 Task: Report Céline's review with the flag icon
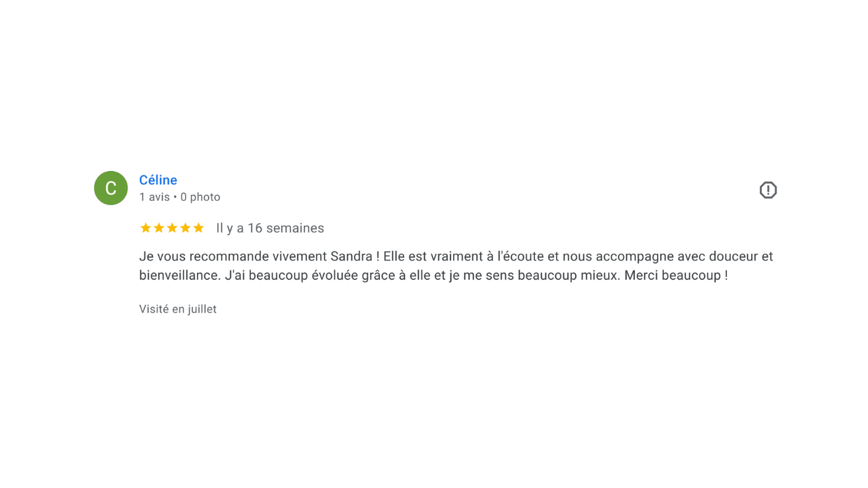(768, 190)
